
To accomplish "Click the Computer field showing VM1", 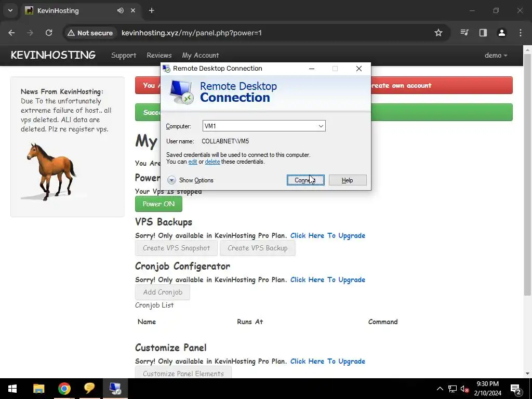I will (264, 126).
